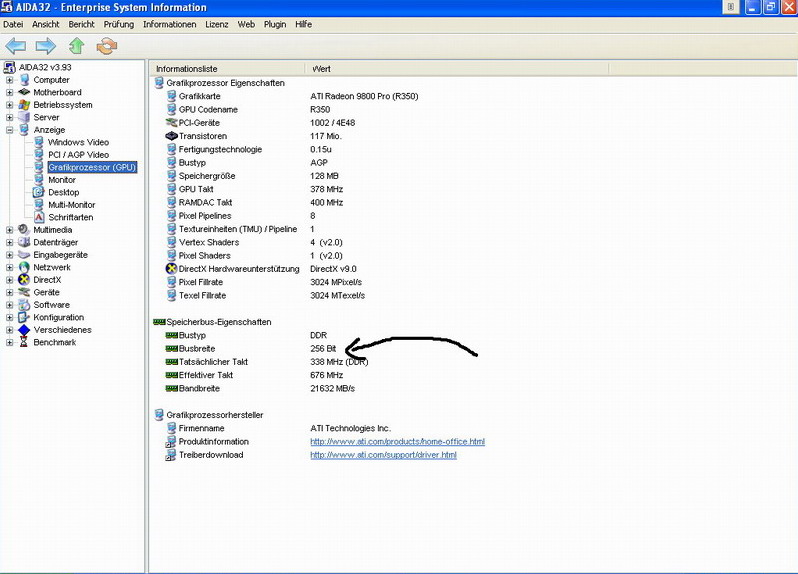Expand the Multimedia tree node
The image size is (798, 574).
click(9, 229)
